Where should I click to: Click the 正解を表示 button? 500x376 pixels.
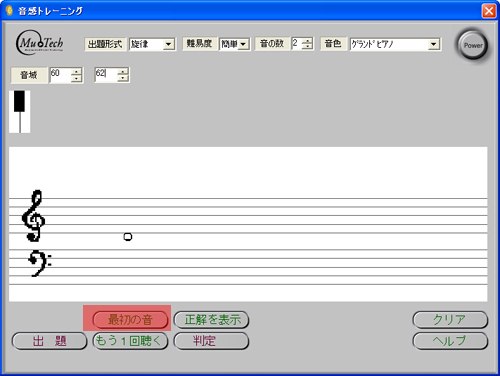211,320
